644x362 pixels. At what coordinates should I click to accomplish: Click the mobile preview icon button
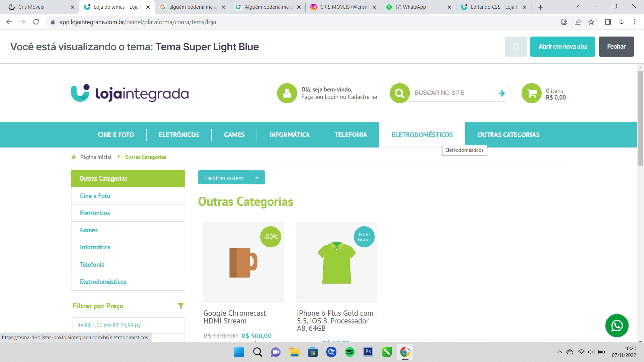(516, 47)
